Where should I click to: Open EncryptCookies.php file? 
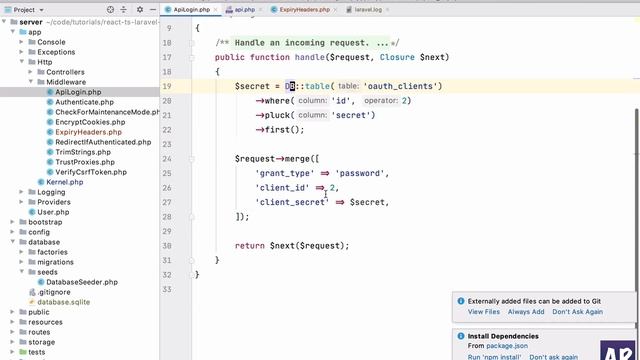click(x=90, y=122)
